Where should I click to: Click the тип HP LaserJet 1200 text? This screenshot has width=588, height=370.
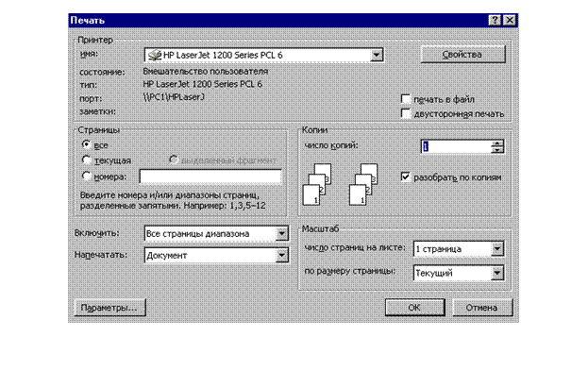coord(203,84)
